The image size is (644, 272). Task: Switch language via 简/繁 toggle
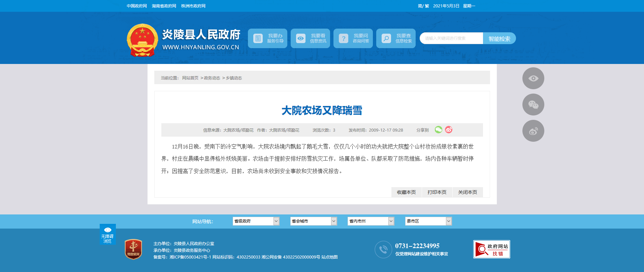click(423, 6)
